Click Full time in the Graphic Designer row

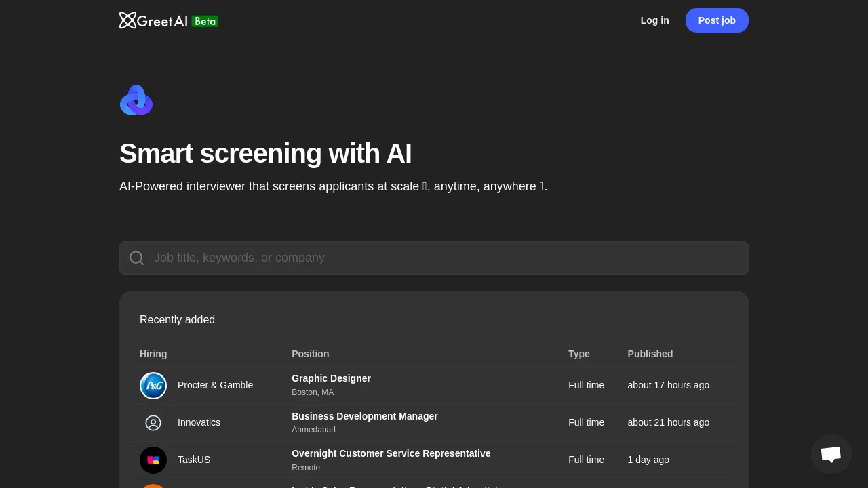tap(586, 385)
